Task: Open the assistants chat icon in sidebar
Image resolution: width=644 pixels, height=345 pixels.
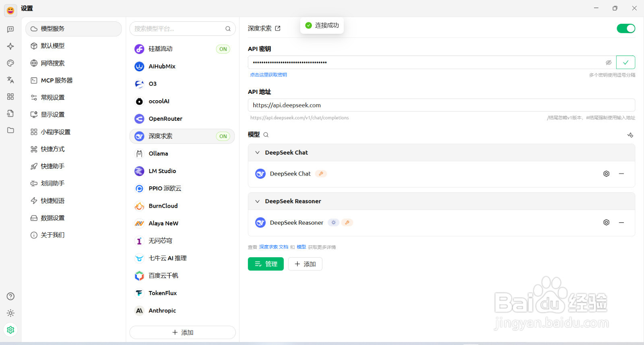Action: (10, 29)
